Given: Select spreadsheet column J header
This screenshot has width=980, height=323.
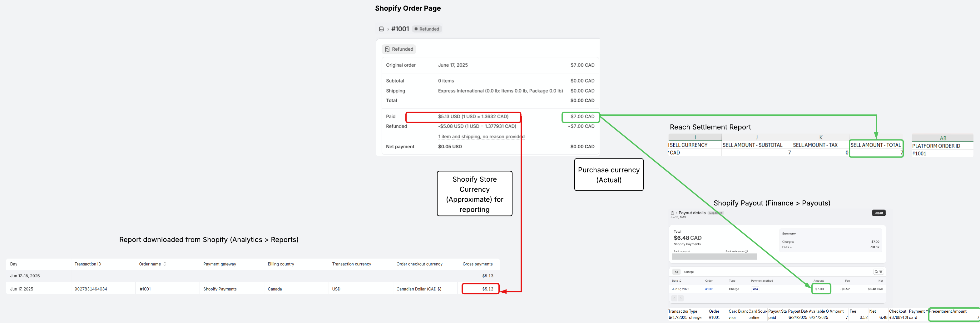Looking at the screenshot, I should pos(757,138).
